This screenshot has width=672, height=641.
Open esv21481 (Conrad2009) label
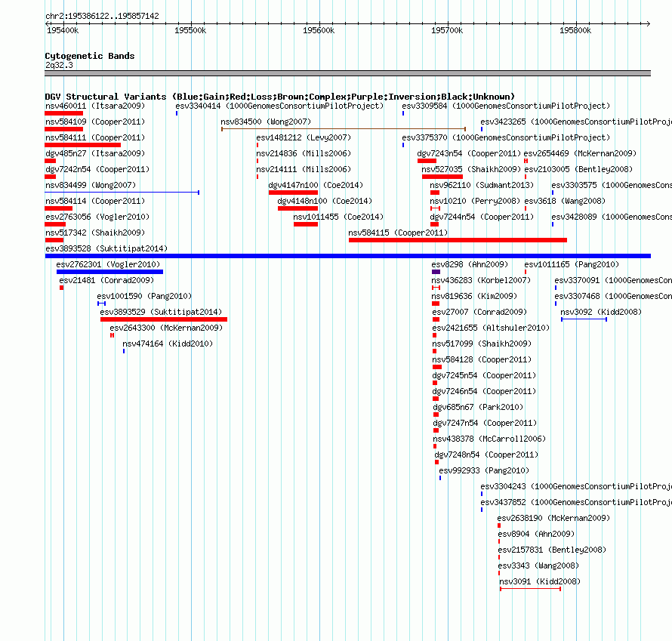(x=106, y=280)
